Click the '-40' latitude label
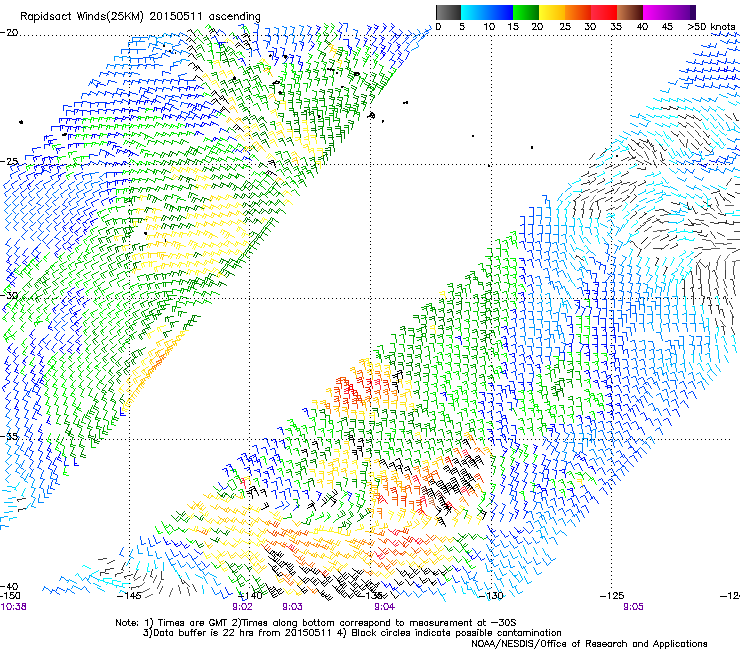 (9, 587)
